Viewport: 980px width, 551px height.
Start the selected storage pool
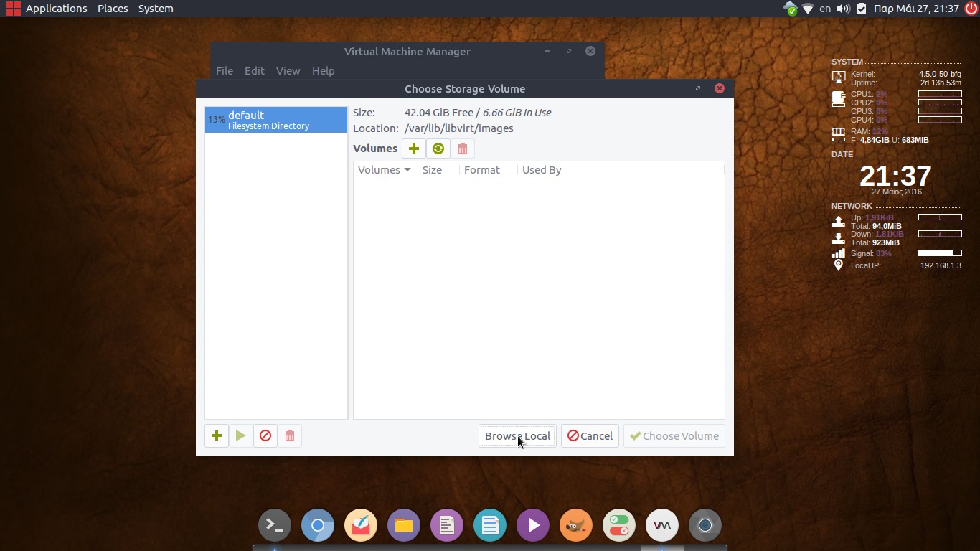241,435
